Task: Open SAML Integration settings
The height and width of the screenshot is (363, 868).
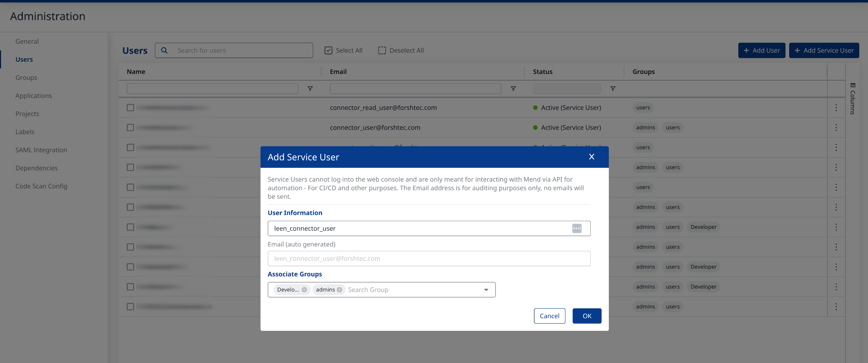Action: tap(41, 150)
